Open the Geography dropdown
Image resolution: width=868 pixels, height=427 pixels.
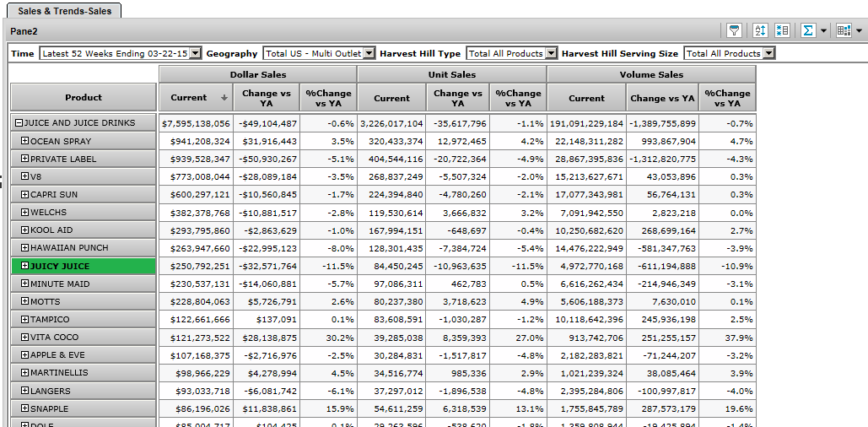pos(369,53)
